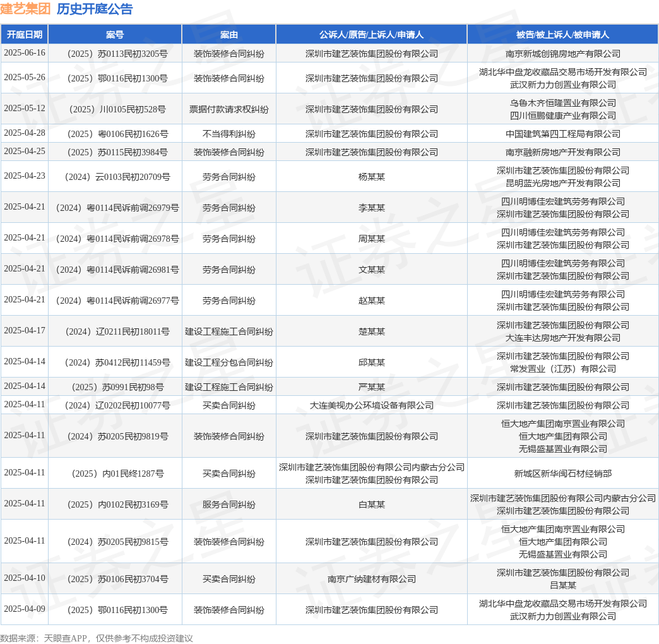Click the 建设工程分包合同纠纷 cell
Screen dimensions: 659x644
(x=229, y=363)
